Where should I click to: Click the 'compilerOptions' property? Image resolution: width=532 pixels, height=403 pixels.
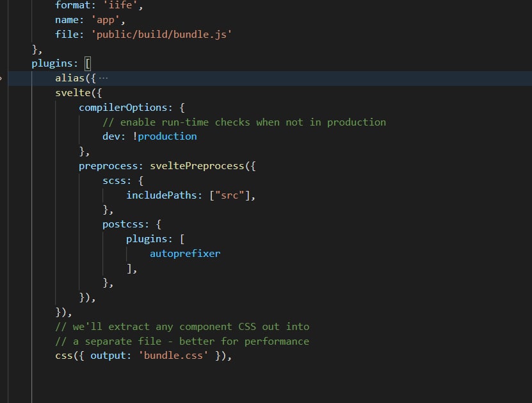pyautogui.click(x=123, y=108)
